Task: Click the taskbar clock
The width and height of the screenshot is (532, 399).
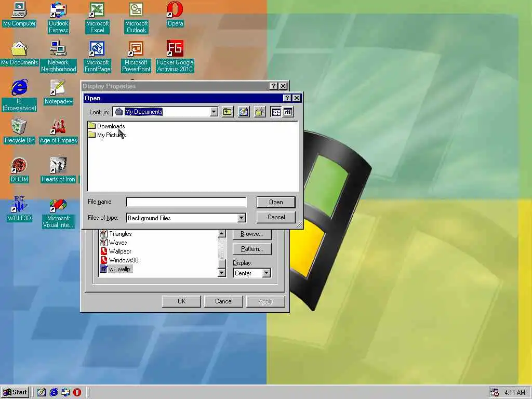Action: point(515,393)
